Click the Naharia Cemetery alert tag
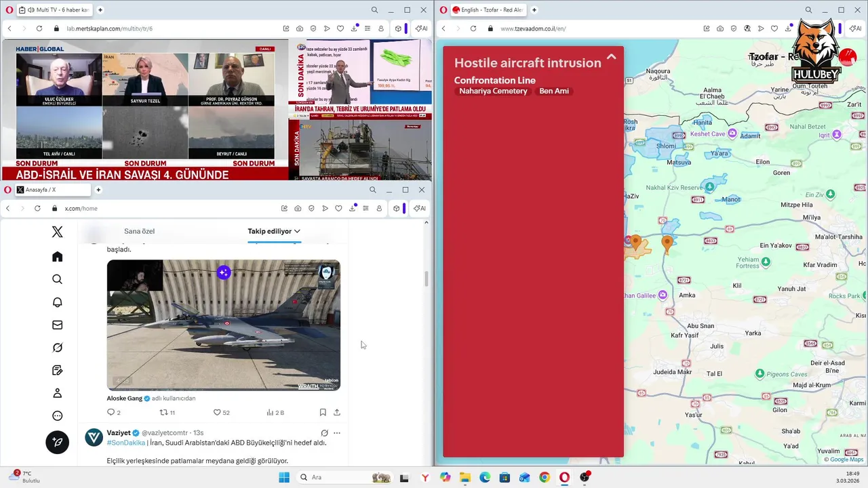Viewport: 868px width, 488px height. 493,91
